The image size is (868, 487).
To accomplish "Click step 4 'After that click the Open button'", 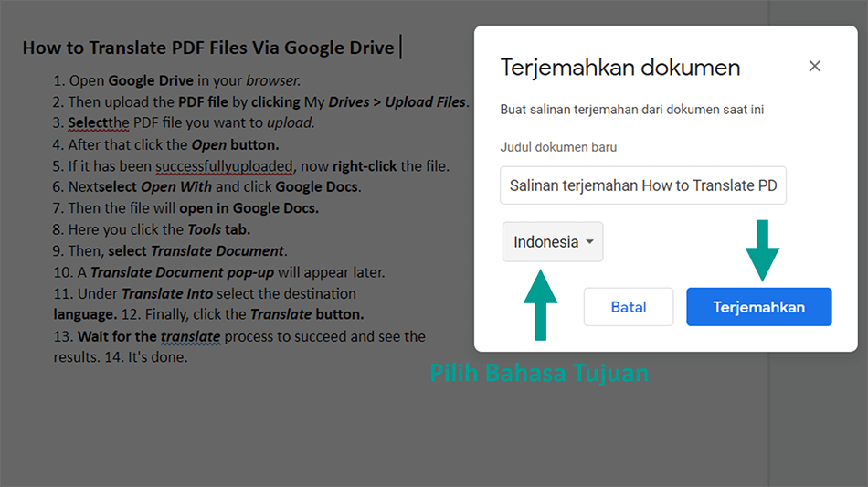I will click(x=165, y=145).
